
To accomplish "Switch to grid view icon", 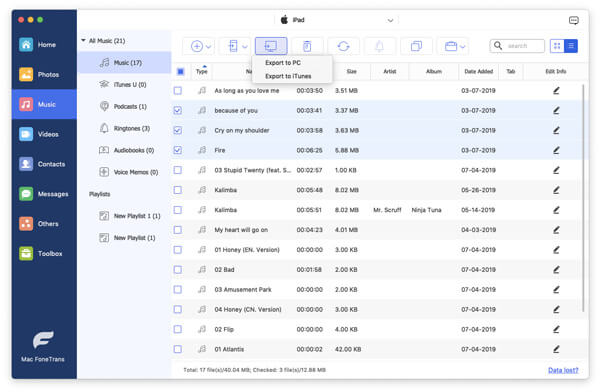I will point(557,46).
